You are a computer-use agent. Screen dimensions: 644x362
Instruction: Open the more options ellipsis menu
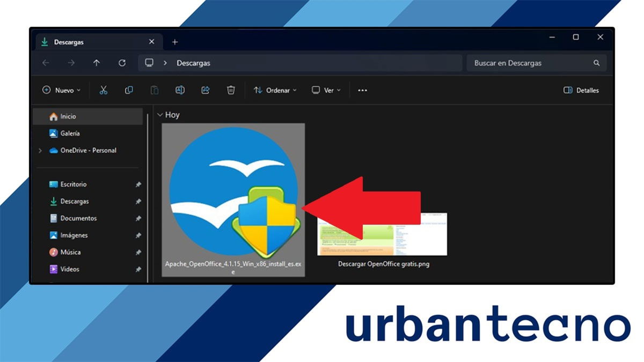pyautogui.click(x=362, y=90)
